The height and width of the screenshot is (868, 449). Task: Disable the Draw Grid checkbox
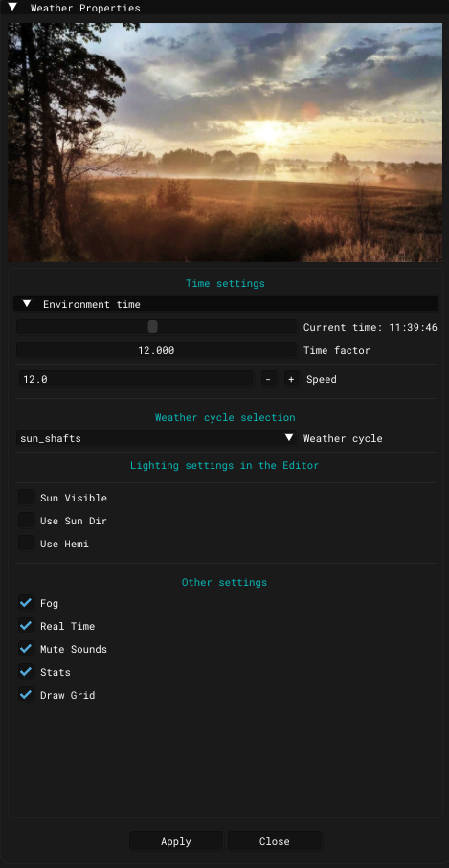(26, 694)
